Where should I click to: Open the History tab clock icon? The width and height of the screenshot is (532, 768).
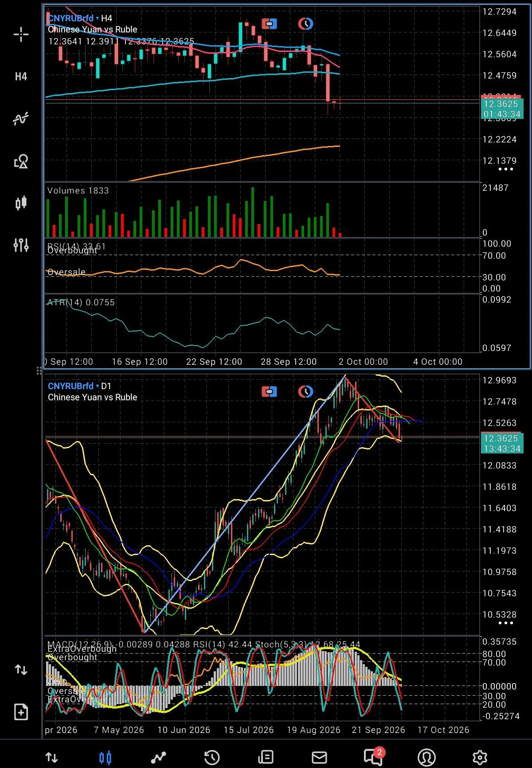click(212, 757)
